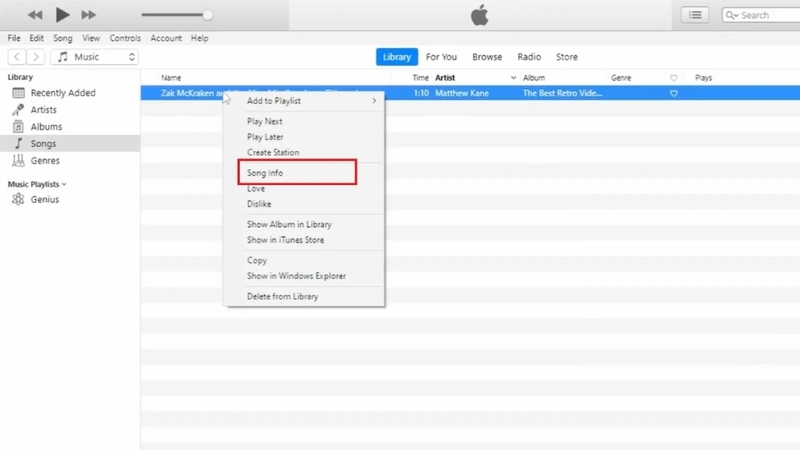This screenshot has height=450, width=800.
Task: Switch to the For You tab
Action: pos(441,57)
